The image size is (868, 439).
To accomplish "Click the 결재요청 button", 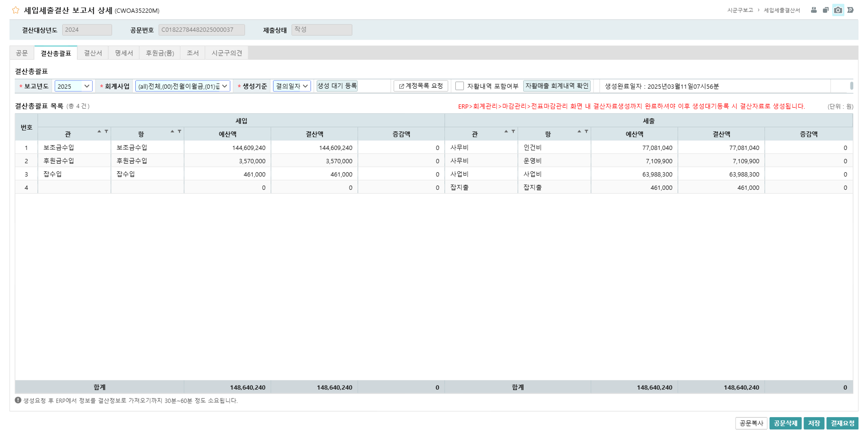I will click(x=842, y=423).
